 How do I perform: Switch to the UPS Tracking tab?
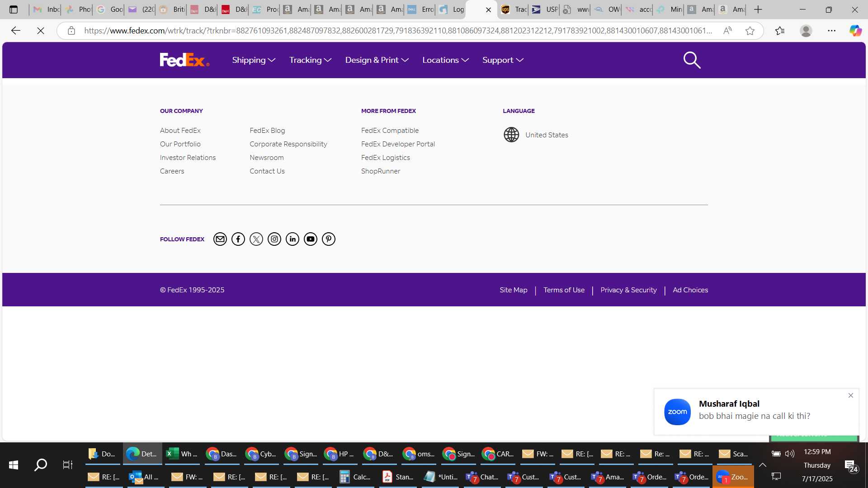point(513,9)
